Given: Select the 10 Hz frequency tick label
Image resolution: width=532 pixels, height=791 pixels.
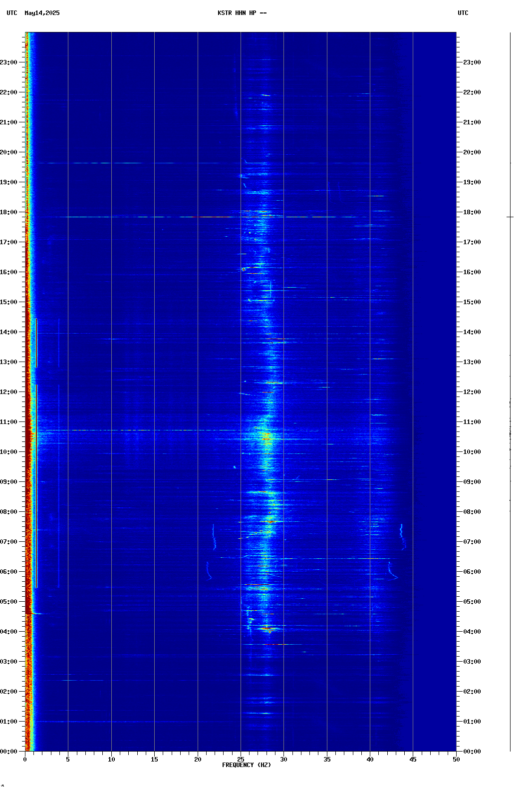Looking at the screenshot, I should pyautogui.click(x=111, y=760).
